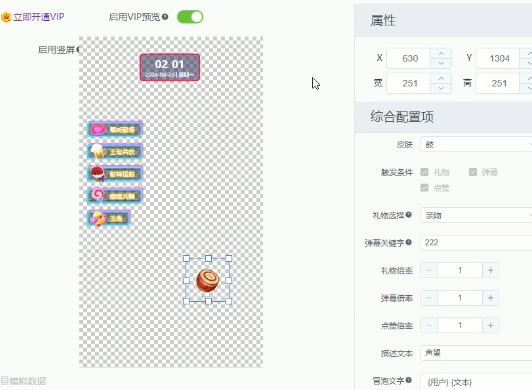Click the 弹幕关键字 input field
The width and height of the screenshot is (532, 390).
[476, 243]
